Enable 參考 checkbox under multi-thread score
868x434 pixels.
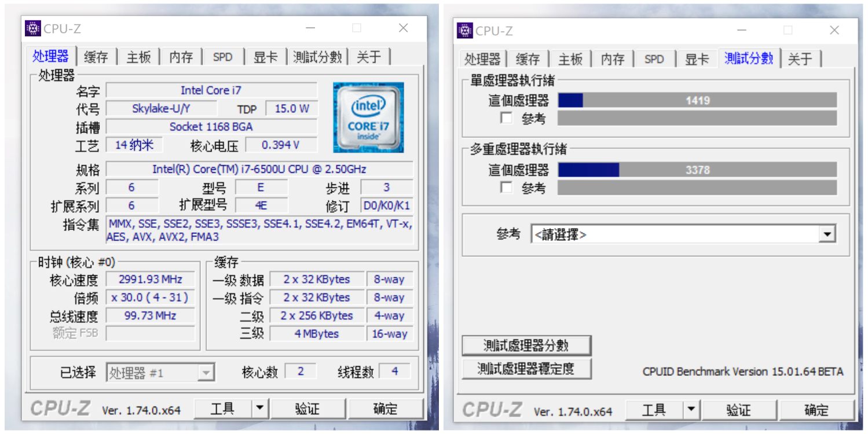(x=507, y=187)
